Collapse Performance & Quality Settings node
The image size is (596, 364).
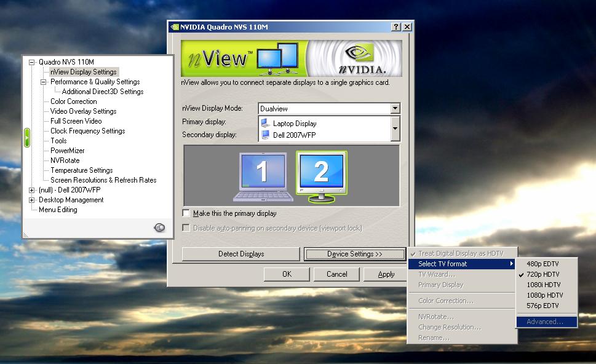pos(43,82)
